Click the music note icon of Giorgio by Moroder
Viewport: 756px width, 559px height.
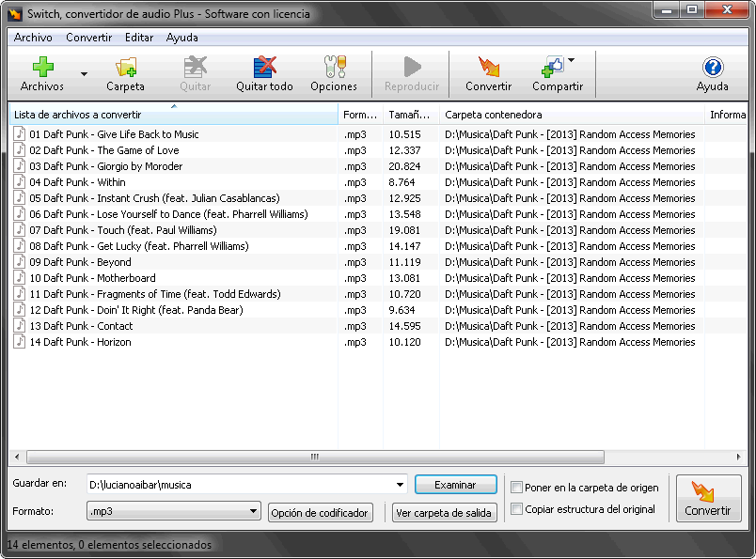coord(20,165)
